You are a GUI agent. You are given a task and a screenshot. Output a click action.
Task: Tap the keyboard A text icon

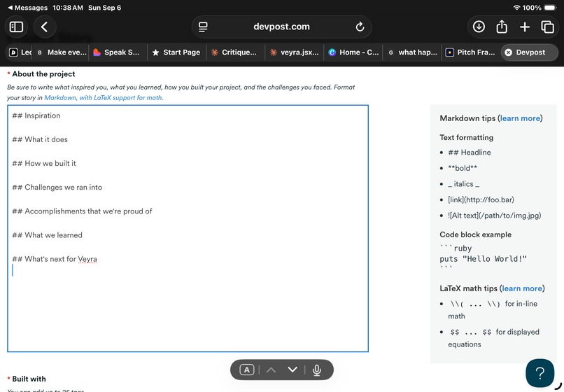[x=247, y=370]
